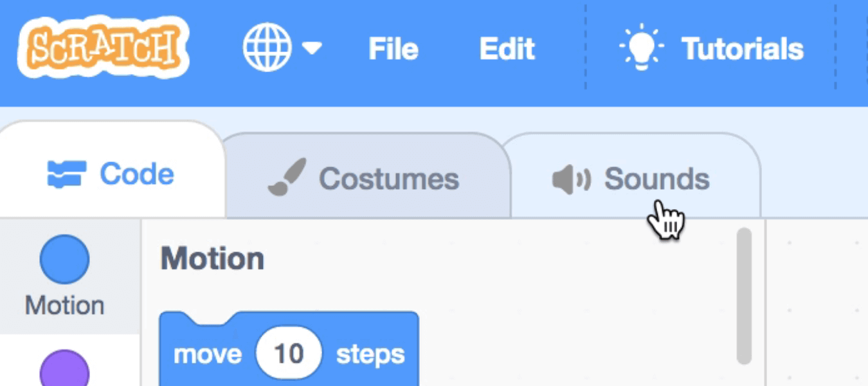This screenshot has width=868, height=386.
Task: Click the bold Motion heading in palette
Action: 212,259
